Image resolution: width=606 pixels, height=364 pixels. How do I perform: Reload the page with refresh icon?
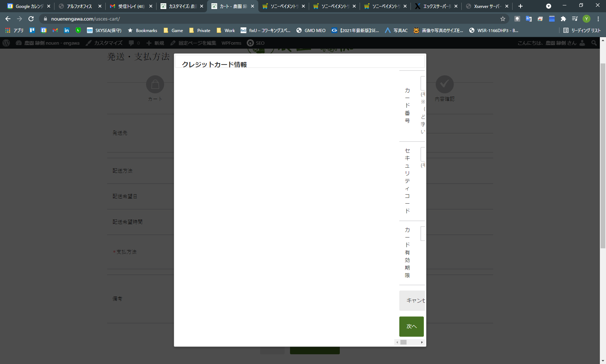[x=31, y=19]
